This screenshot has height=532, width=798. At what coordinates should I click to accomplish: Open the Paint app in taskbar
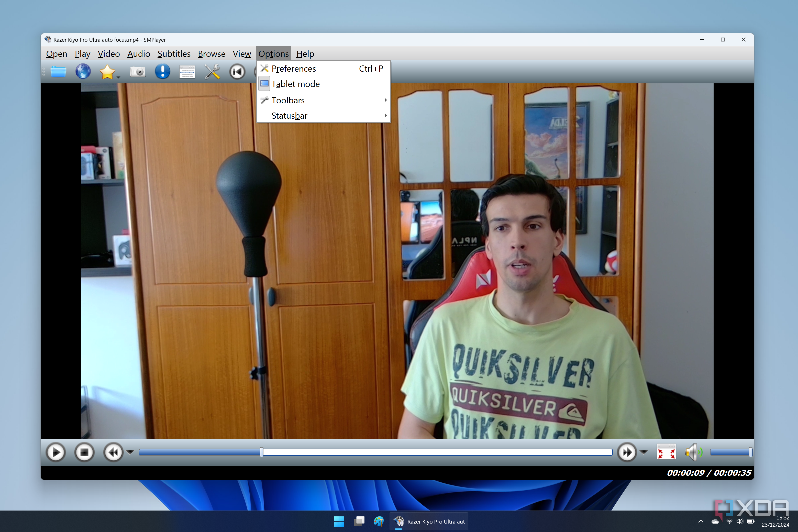pyautogui.click(x=379, y=522)
